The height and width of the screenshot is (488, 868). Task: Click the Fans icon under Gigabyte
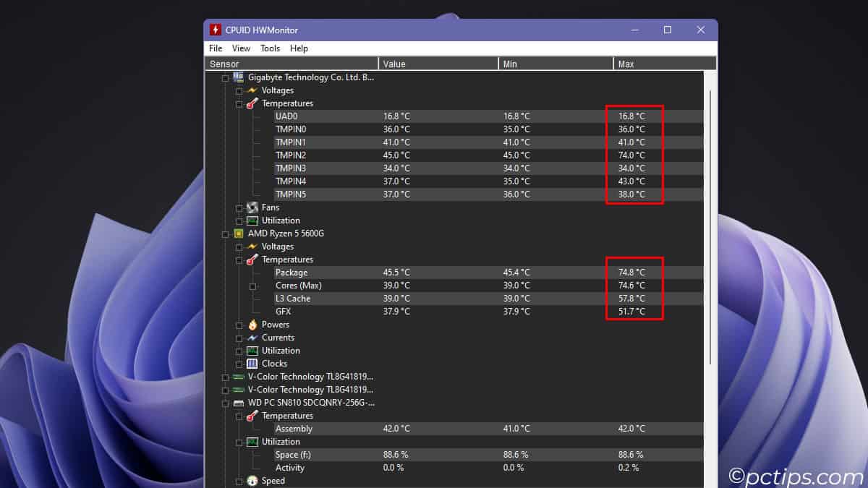tap(252, 207)
